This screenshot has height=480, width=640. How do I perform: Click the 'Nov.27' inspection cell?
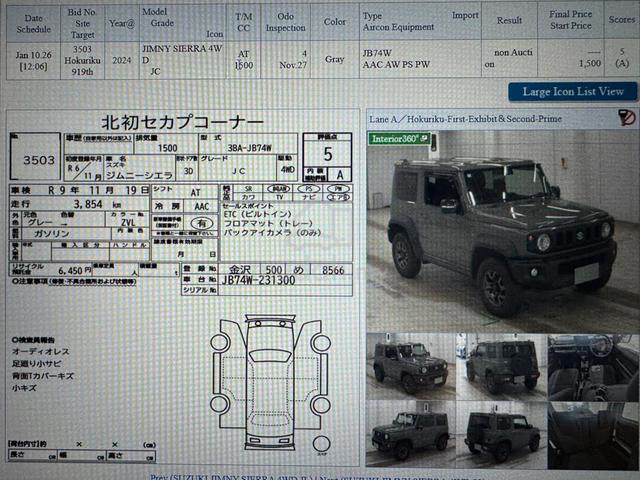(293, 65)
